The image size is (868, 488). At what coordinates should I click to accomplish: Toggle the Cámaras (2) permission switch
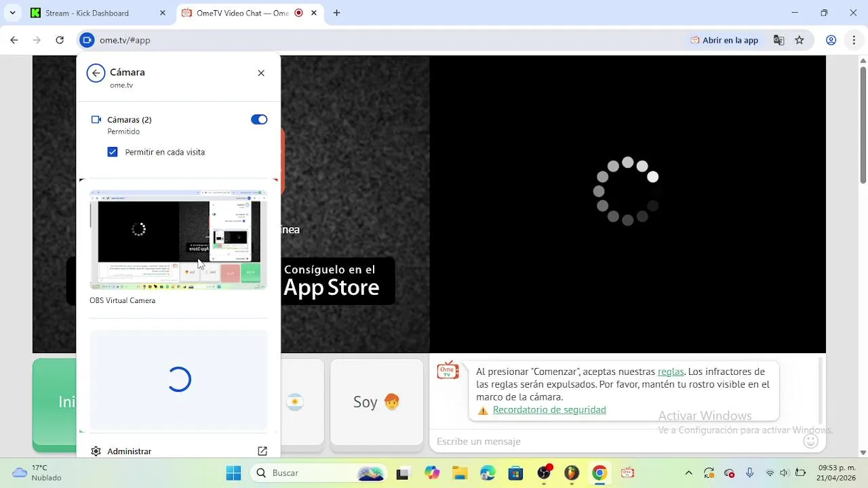pos(259,120)
